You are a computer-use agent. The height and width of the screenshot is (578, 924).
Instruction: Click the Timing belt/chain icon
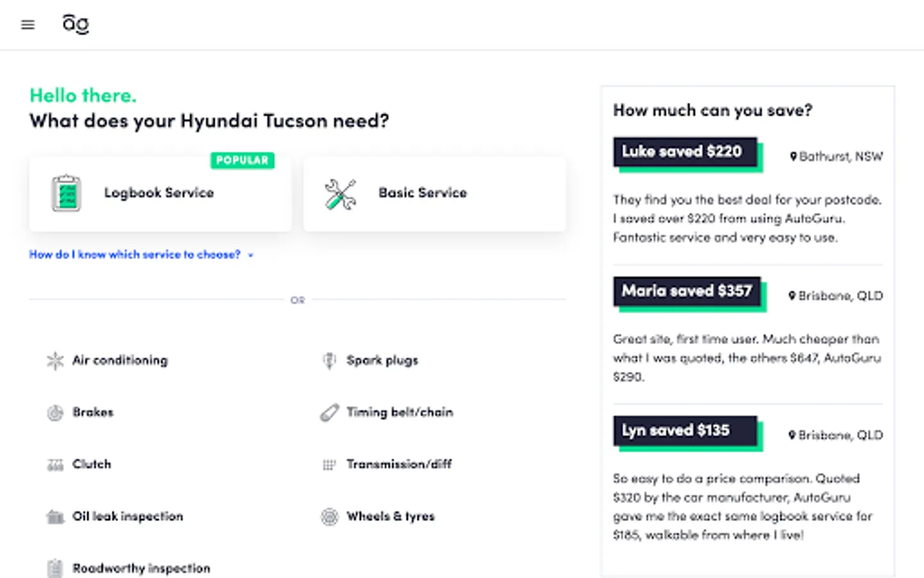coord(329,412)
